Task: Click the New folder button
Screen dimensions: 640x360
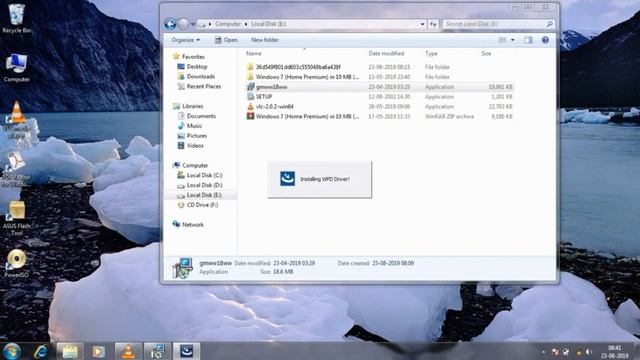Action: click(265, 40)
